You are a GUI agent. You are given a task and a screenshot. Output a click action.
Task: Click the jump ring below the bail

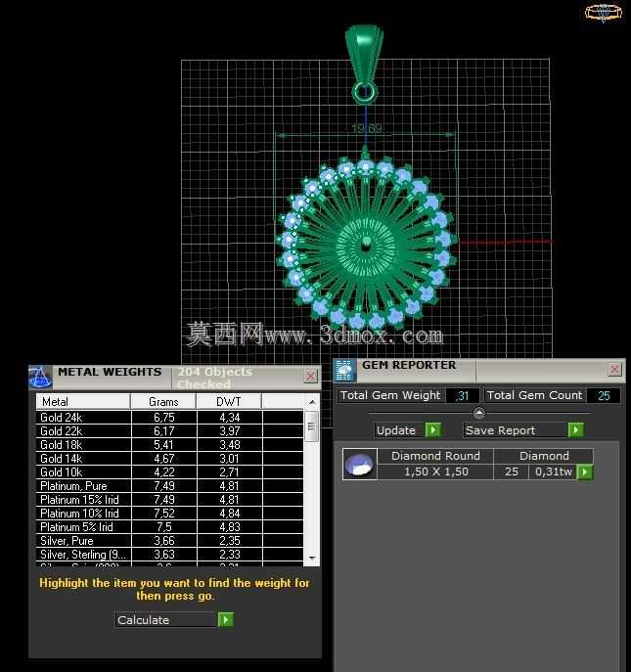[365, 93]
